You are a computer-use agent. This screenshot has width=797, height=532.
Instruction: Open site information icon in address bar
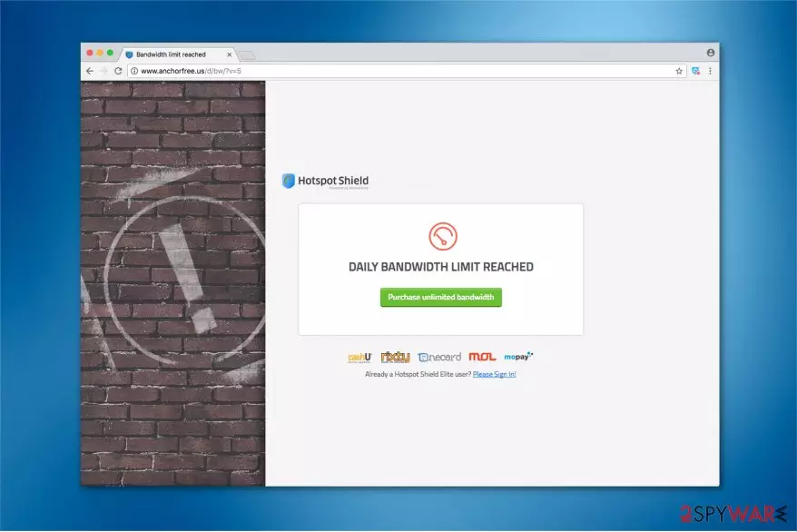click(x=134, y=71)
